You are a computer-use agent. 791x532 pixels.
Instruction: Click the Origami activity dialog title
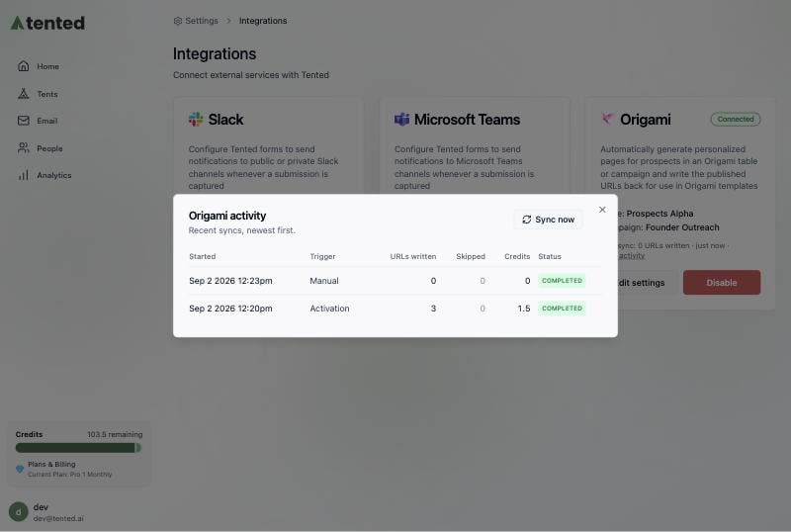(227, 216)
